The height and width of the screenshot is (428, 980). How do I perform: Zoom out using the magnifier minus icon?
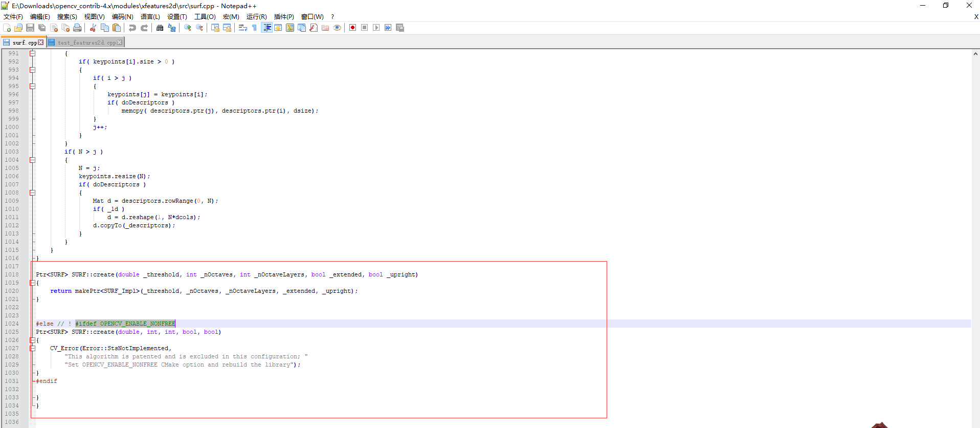[199, 28]
